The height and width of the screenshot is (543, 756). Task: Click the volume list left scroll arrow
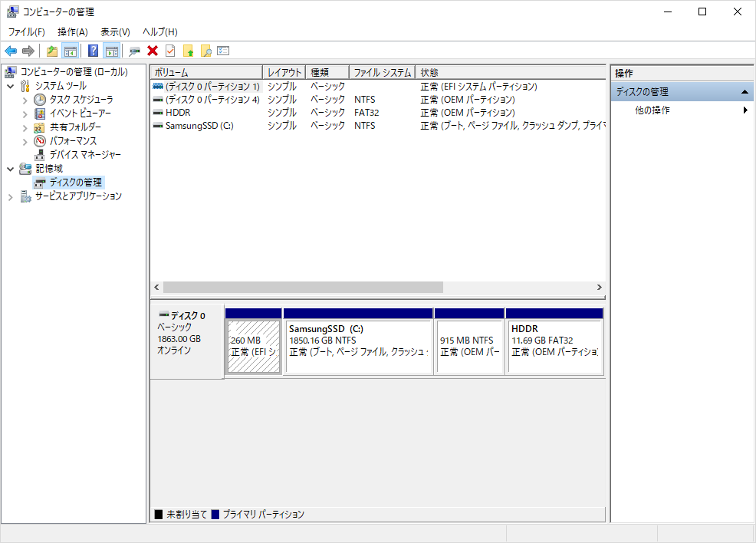pos(156,288)
